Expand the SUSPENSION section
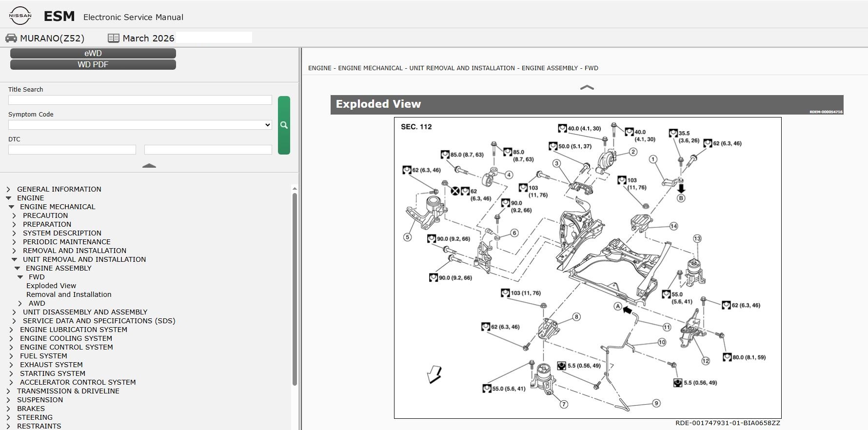The image size is (868, 430). 8,400
